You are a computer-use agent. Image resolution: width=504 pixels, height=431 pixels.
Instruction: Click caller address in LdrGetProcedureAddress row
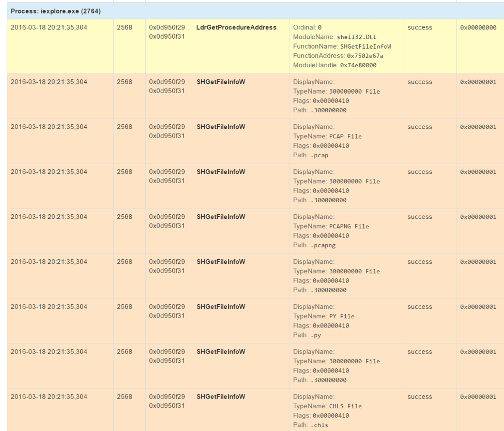pos(167,32)
